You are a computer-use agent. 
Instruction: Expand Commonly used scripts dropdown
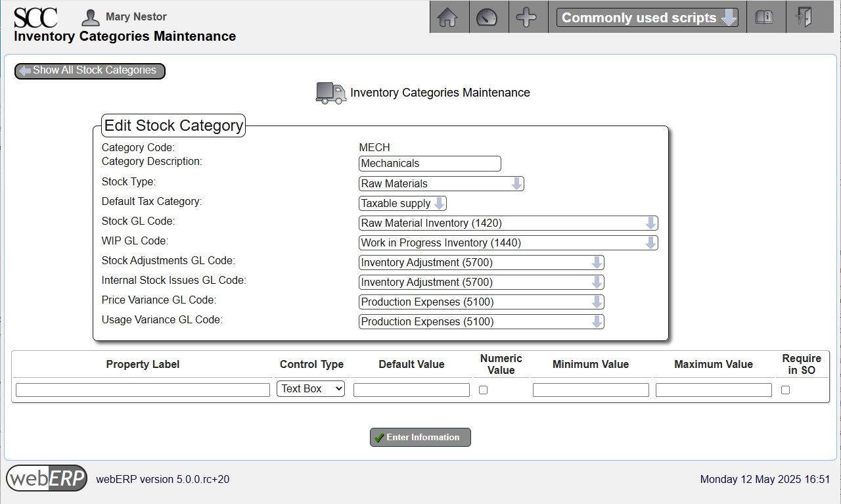[647, 18]
